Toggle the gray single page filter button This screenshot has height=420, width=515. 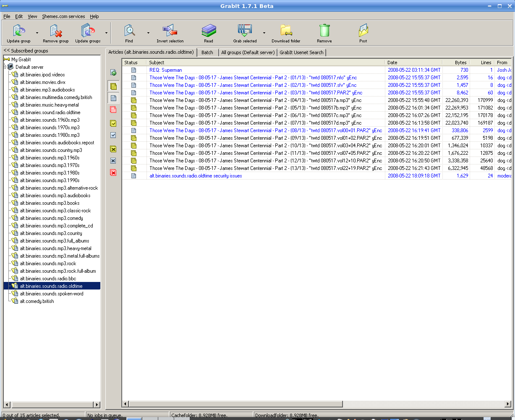113,99
